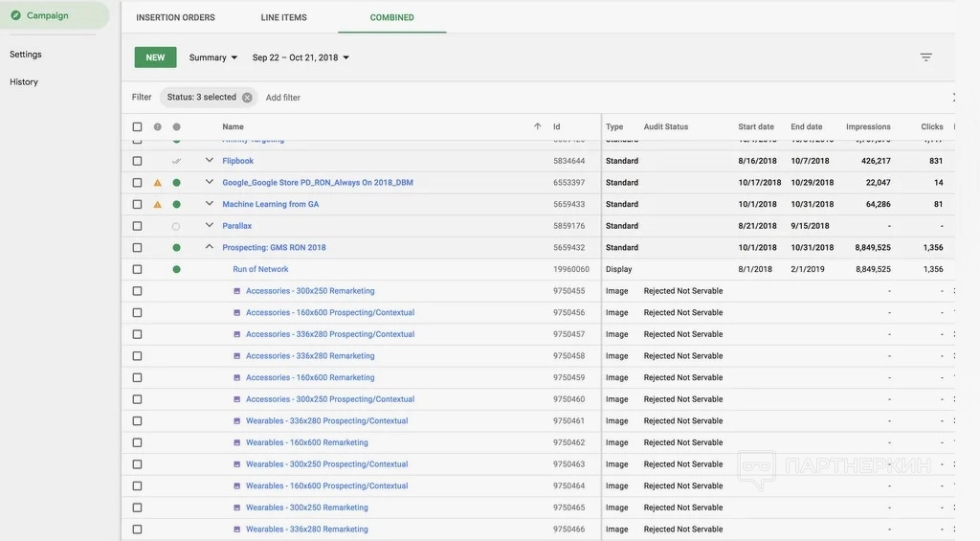Select Prospecting: GMS RON 2018 checkbox
The width and height of the screenshot is (980, 541).
pyautogui.click(x=137, y=248)
